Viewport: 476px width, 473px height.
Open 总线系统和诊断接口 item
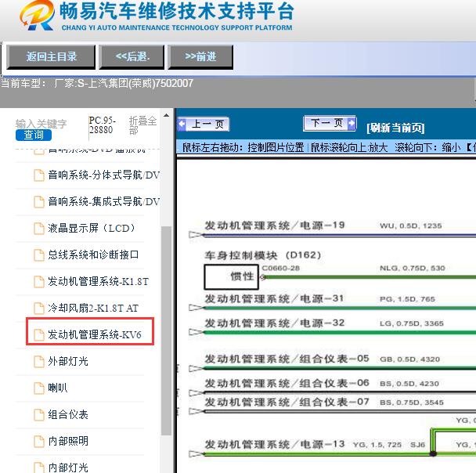click(x=93, y=255)
